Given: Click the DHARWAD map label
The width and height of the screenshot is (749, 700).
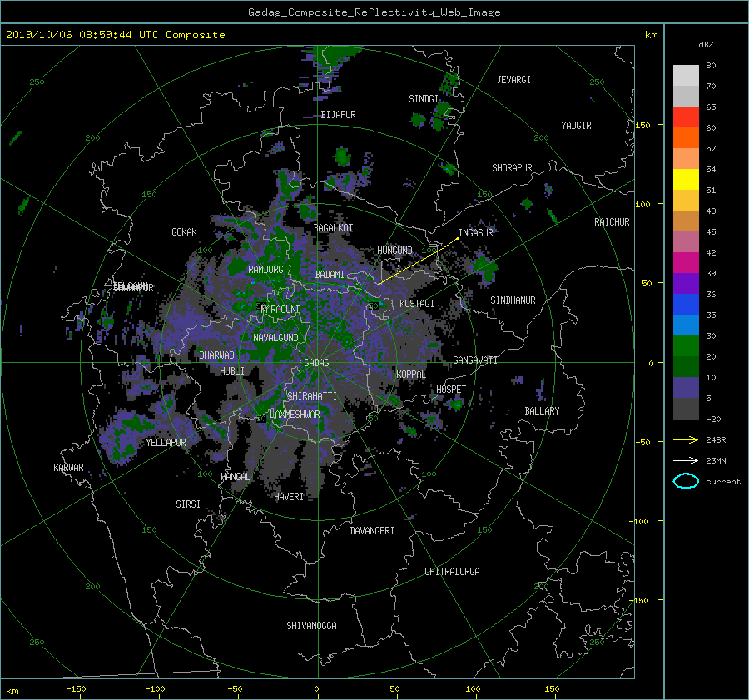Looking at the screenshot, I should (x=216, y=355).
